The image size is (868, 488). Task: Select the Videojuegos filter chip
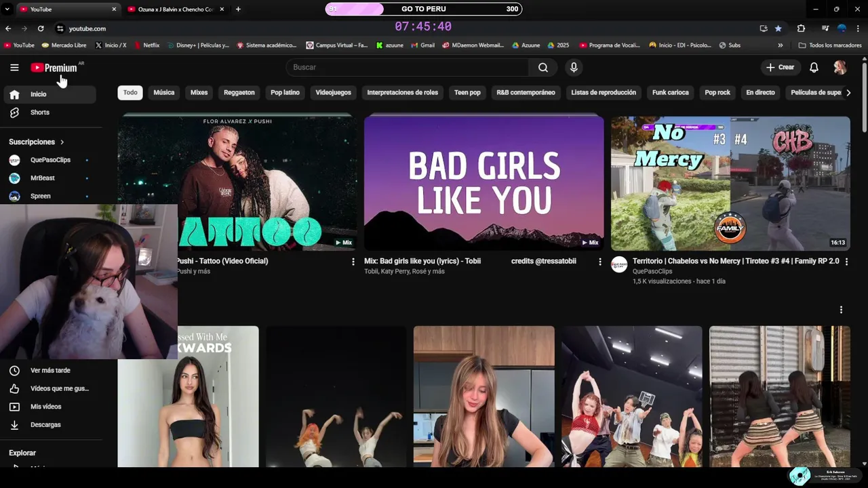tap(333, 92)
